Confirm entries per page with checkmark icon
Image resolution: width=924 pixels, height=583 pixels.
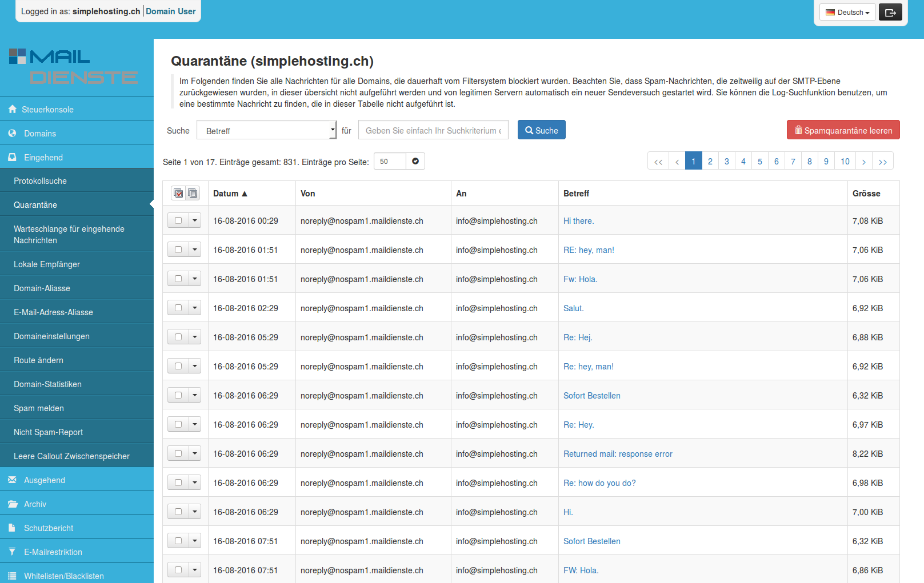point(415,162)
